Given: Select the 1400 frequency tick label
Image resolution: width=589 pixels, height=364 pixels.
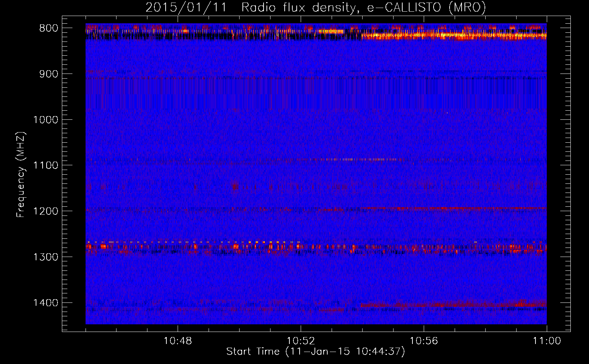Looking at the screenshot, I should (x=46, y=303).
